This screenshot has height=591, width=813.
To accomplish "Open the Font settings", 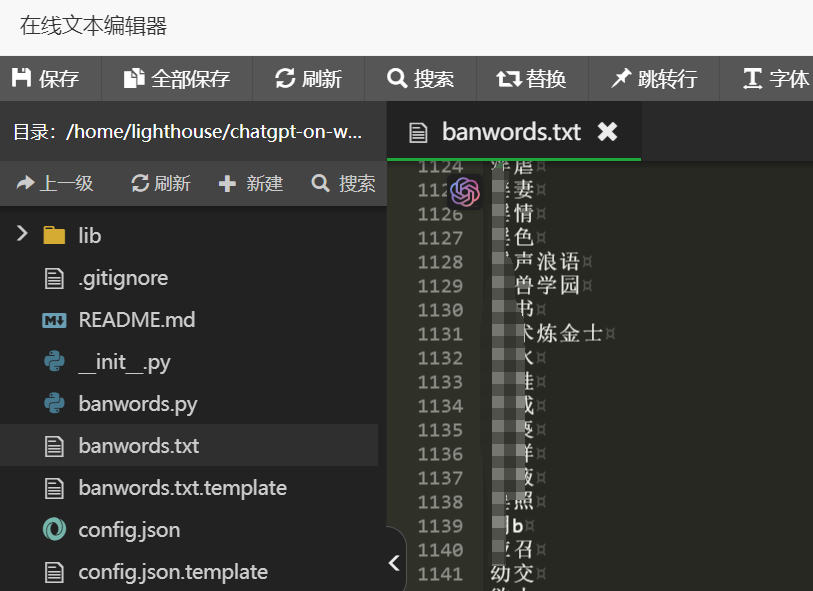I will point(776,79).
